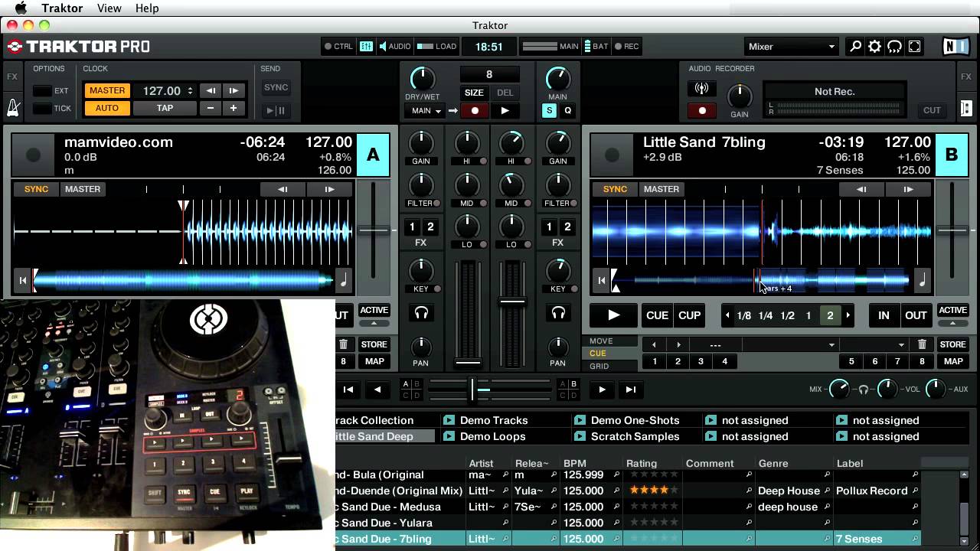Screen dimensions: 980x551
Task: Play deck B
Action: click(613, 315)
